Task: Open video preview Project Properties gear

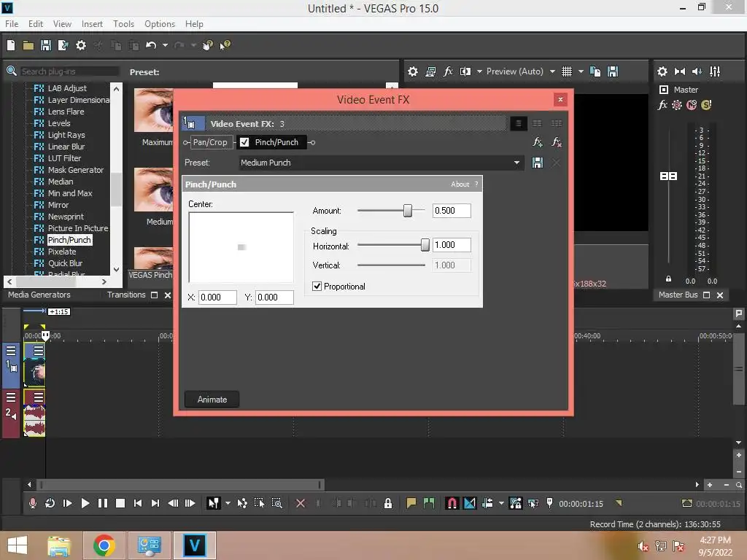Action: pos(413,71)
